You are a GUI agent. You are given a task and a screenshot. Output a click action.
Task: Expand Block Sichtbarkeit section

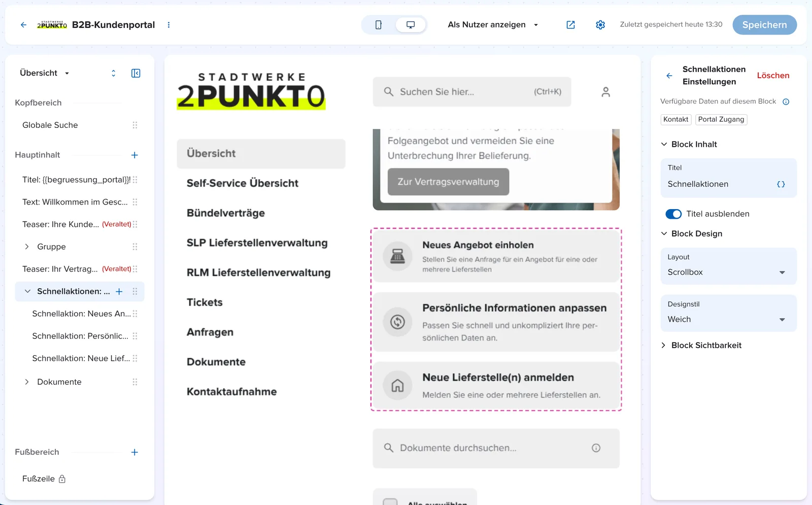(x=664, y=345)
